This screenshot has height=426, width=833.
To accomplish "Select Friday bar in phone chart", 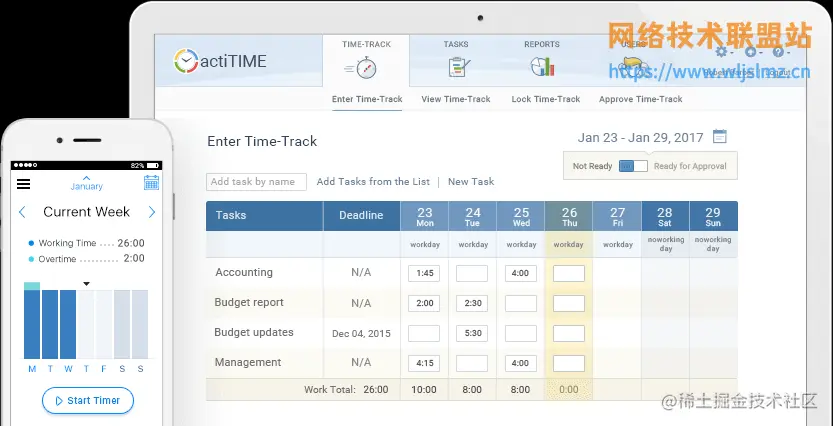I will [104, 325].
